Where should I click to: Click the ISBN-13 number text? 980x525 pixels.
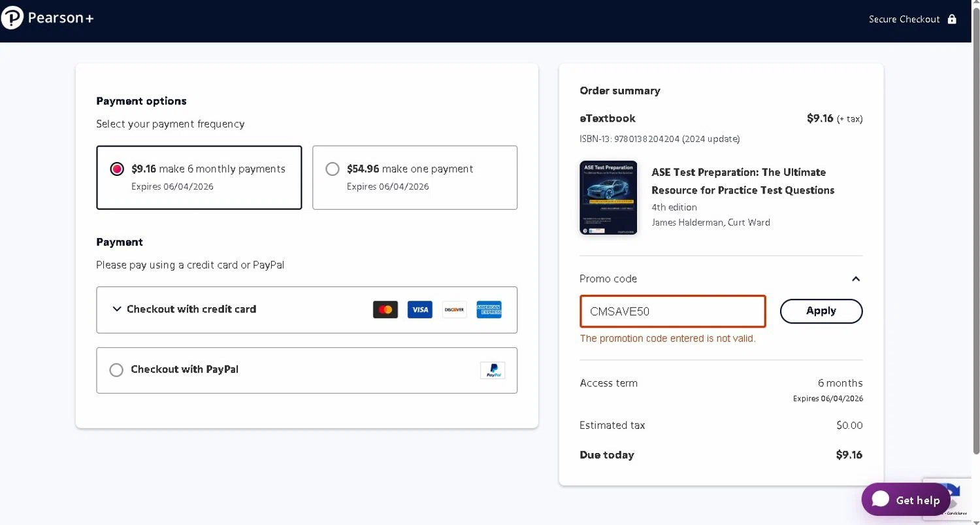(x=660, y=139)
